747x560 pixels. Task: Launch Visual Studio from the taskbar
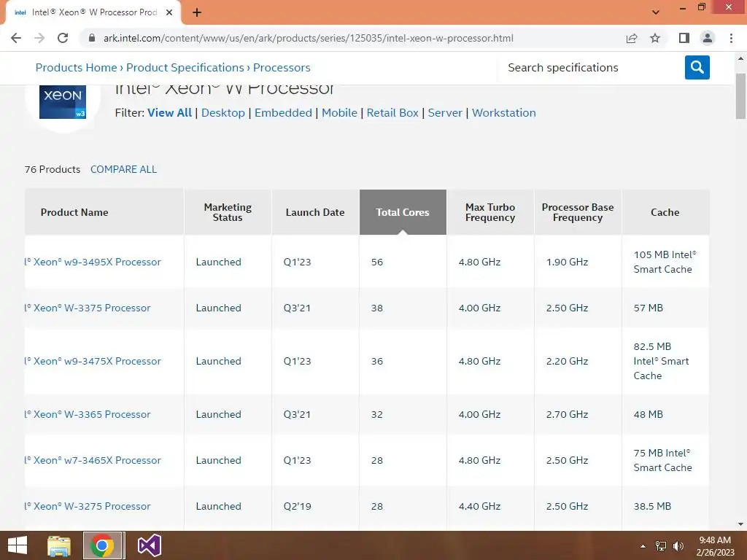tap(149, 545)
